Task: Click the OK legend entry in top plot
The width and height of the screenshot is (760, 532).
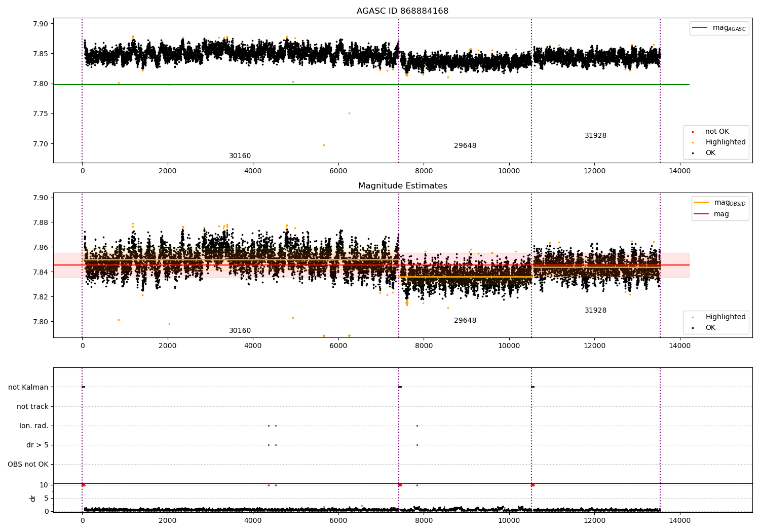Action: [710, 153]
